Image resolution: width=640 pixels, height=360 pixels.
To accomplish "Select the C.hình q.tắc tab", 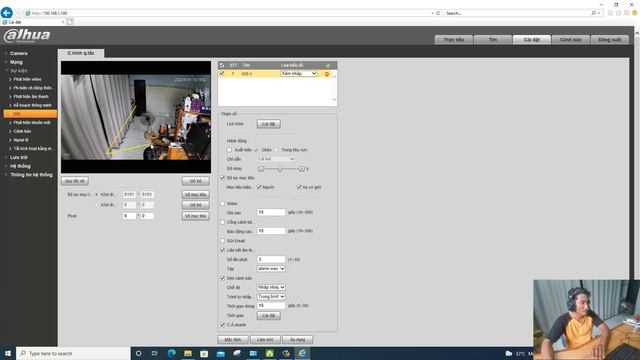I will tap(81, 53).
